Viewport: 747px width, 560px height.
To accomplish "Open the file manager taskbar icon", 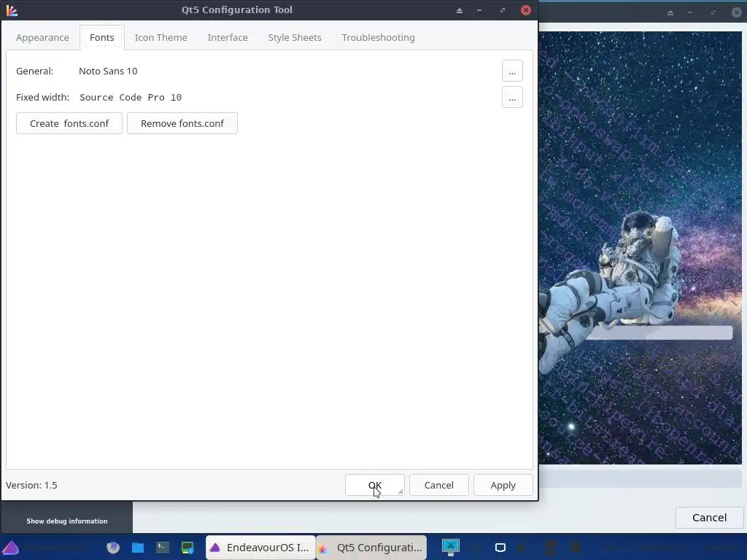I will coord(138,548).
